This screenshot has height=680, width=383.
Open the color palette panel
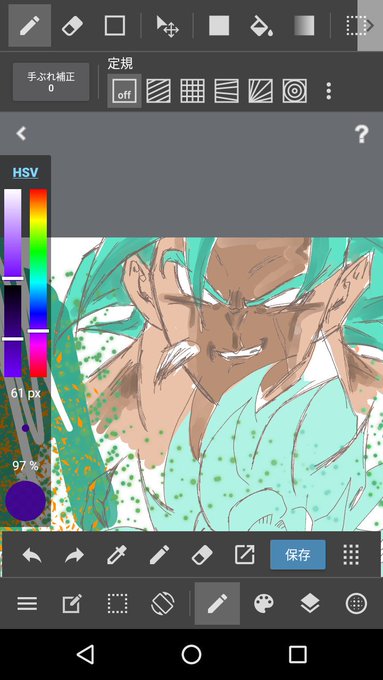(264, 603)
